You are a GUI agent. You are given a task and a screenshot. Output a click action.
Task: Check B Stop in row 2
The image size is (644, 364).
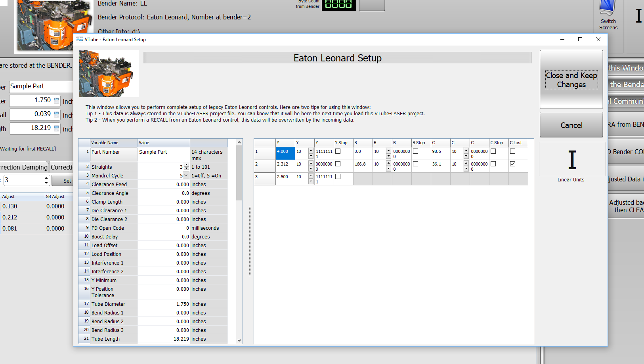click(x=415, y=164)
